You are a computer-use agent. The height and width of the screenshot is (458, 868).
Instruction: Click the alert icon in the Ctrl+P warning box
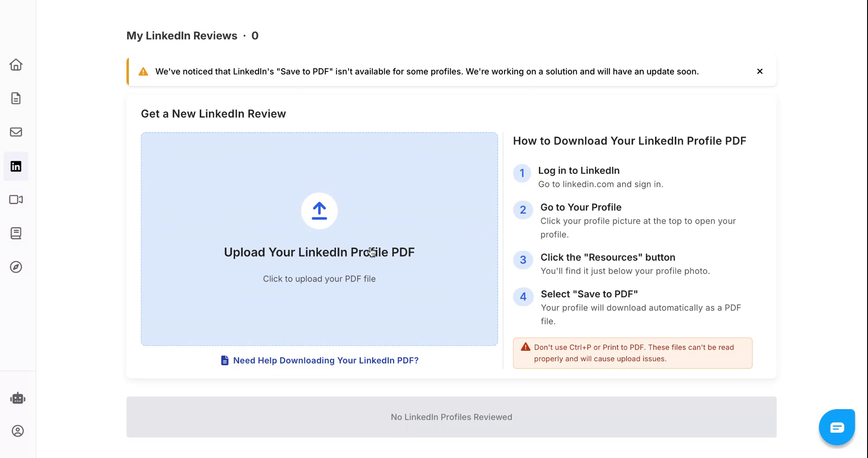pyautogui.click(x=525, y=347)
